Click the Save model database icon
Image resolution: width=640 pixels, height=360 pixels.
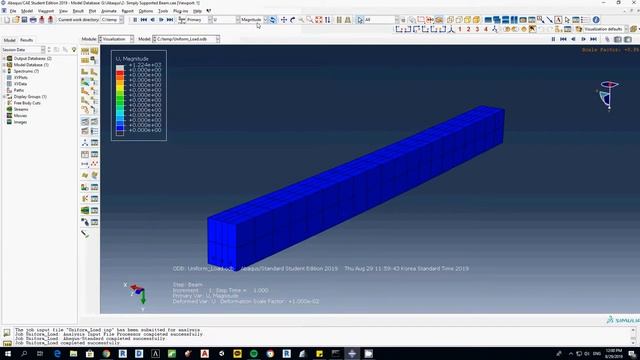pos(24,20)
